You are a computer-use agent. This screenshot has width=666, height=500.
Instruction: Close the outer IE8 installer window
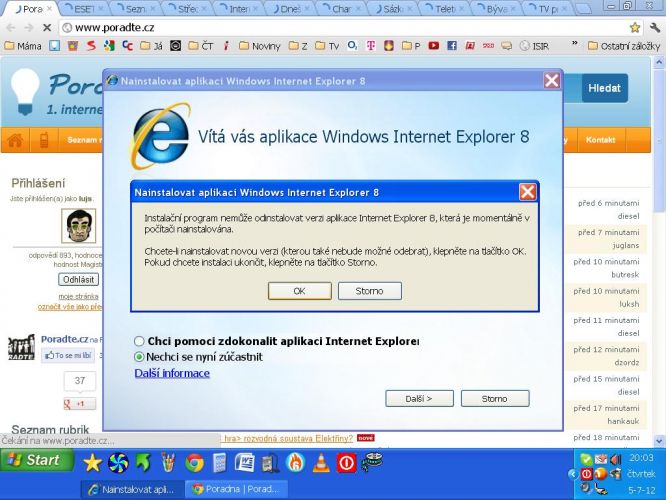point(552,80)
